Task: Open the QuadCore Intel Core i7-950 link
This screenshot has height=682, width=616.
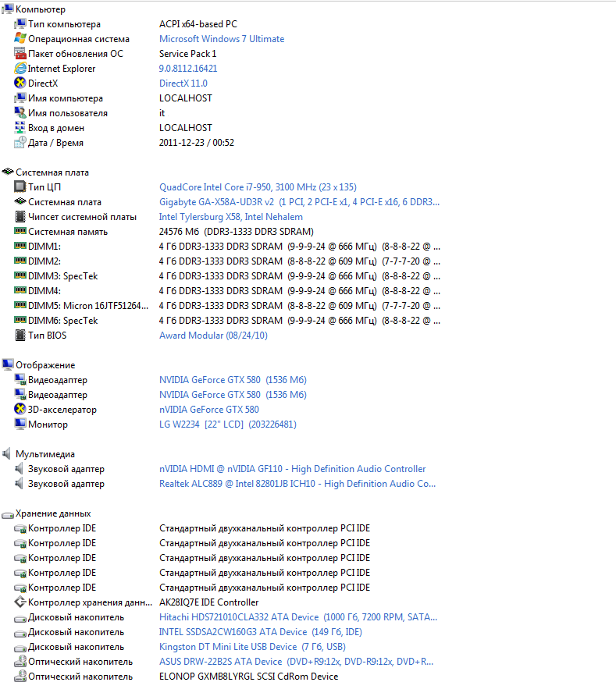Action: [258, 187]
